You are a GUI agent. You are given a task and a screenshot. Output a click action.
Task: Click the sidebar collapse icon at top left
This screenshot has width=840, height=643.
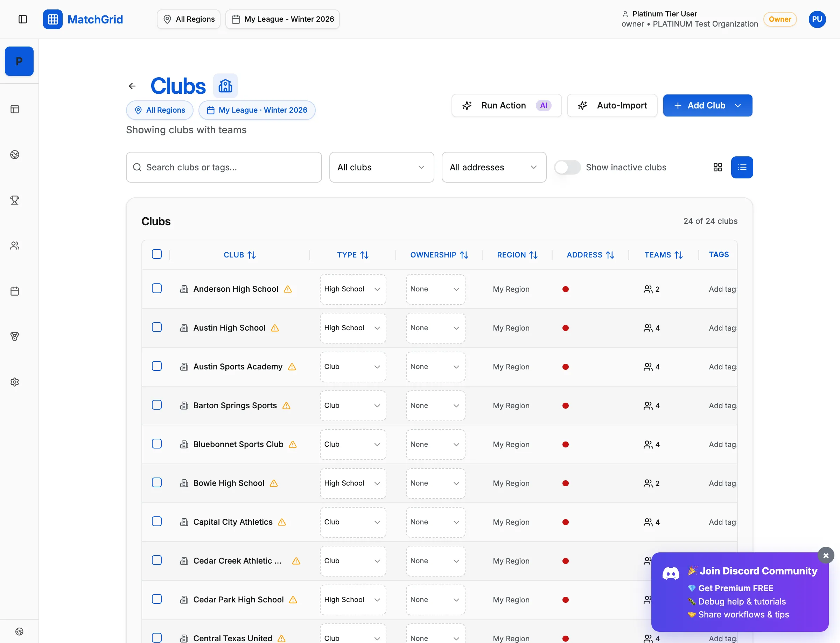pyautogui.click(x=23, y=19)
